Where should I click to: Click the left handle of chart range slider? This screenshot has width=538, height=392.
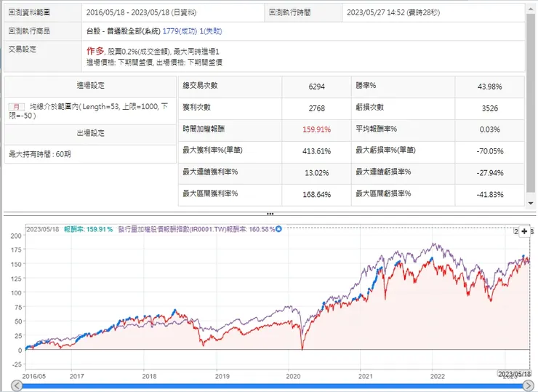point(17,386)
